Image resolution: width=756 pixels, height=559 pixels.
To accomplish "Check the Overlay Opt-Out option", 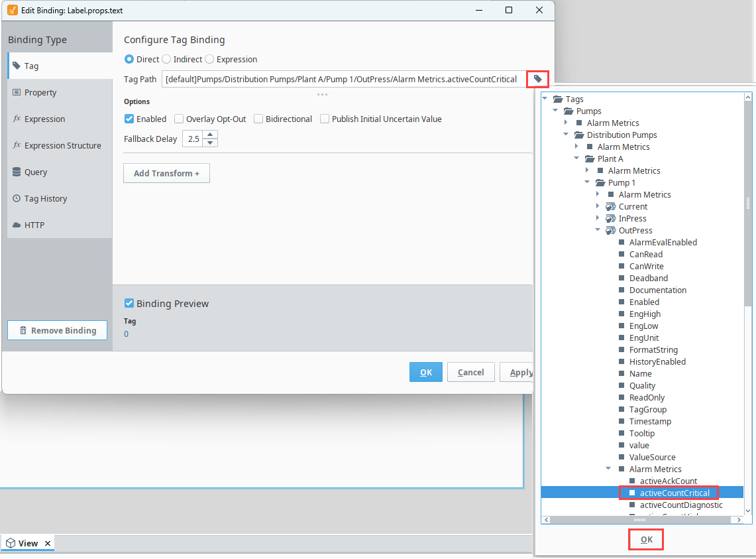I will (x=179, y=119).
